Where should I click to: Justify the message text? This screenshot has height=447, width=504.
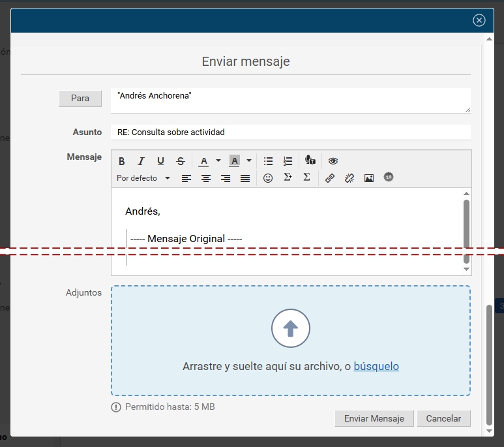point(245,178)
